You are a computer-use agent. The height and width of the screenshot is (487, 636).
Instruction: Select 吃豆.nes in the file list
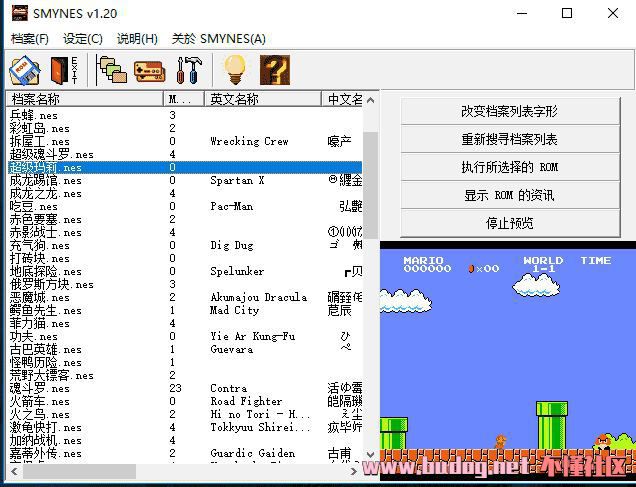click(34, 206)
